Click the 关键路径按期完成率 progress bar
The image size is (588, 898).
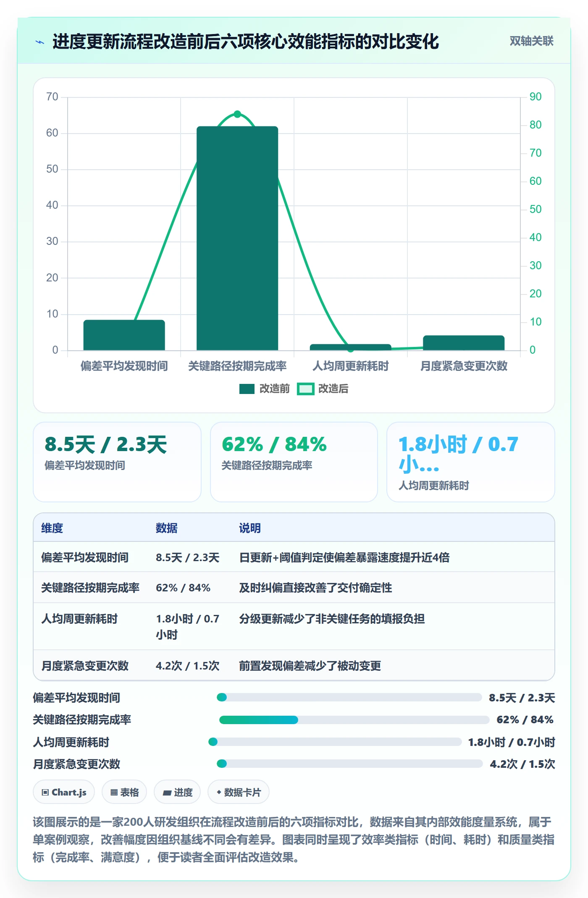354,719
